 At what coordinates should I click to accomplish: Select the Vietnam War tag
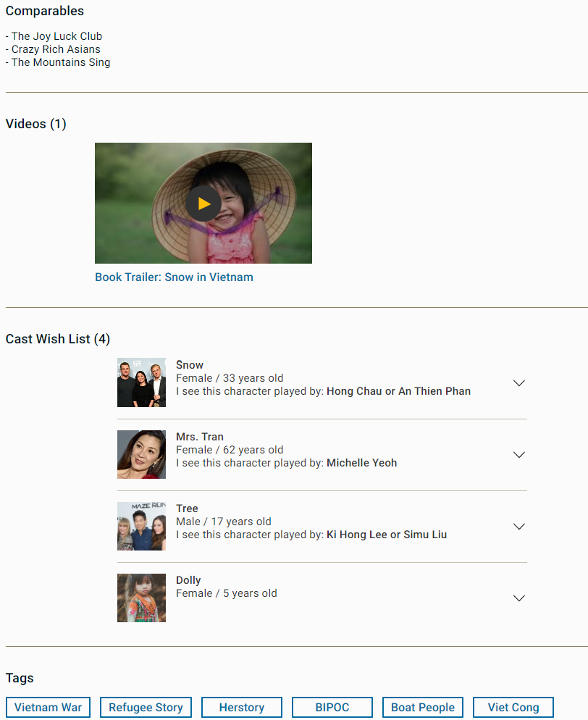(x=49, y=707)
